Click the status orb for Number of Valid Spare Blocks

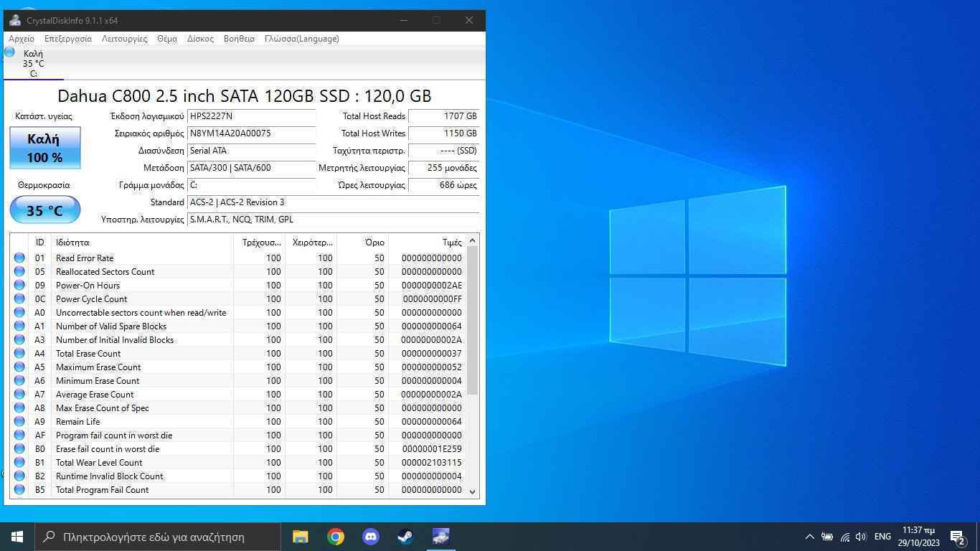point(19,326)
